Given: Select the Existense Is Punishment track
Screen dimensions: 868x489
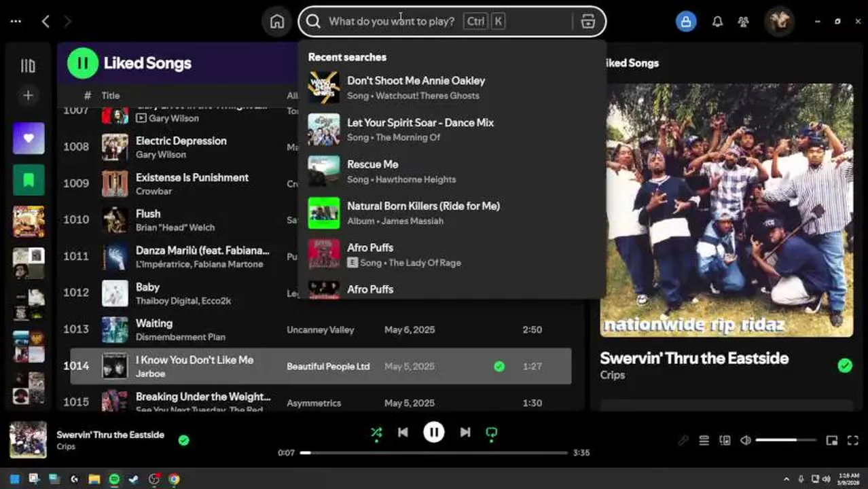Looking at the screenshot, I should tap(321, 183).
